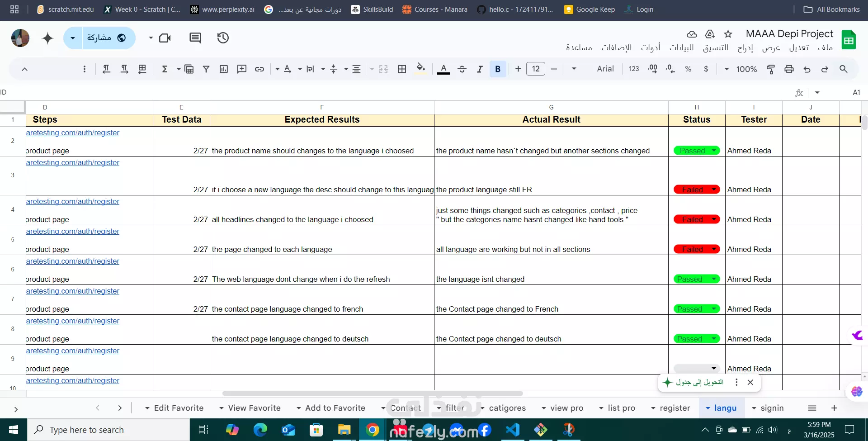This screenshot has width=868, height=441.
Task: Click the مشاركة share button
Action: coord(108,38)
